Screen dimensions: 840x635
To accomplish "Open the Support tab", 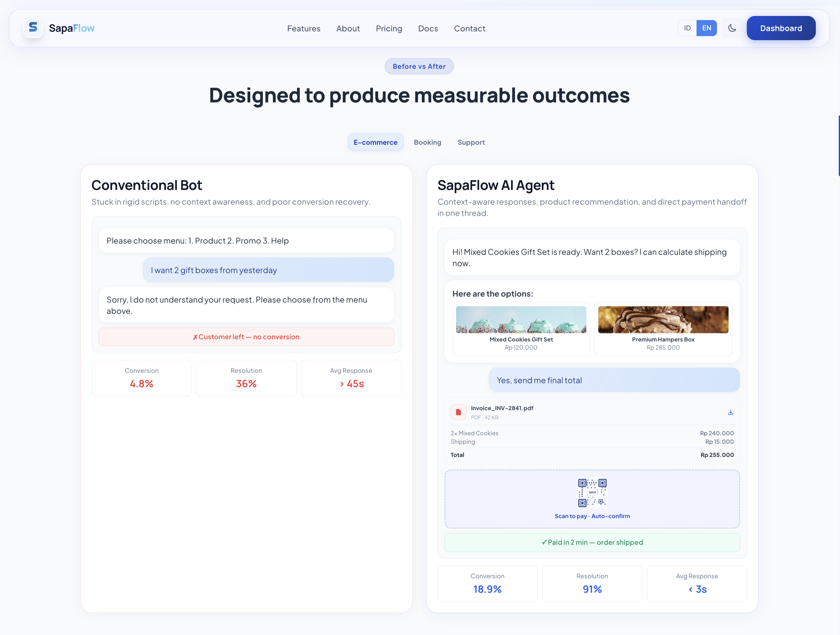I will (x=471, y=142).
